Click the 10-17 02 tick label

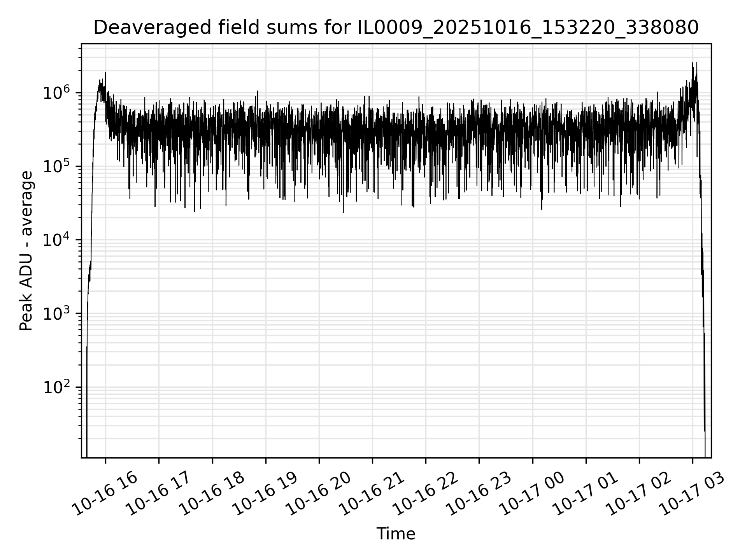640,494
